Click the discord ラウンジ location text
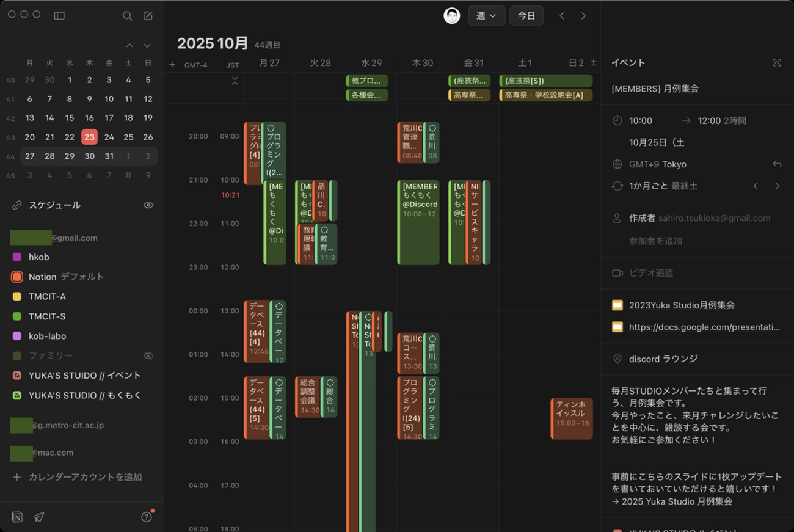 663,359
